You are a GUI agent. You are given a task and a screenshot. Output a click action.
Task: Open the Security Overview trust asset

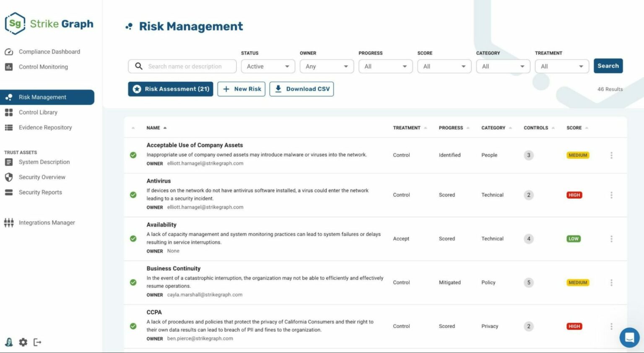point(42,177)
